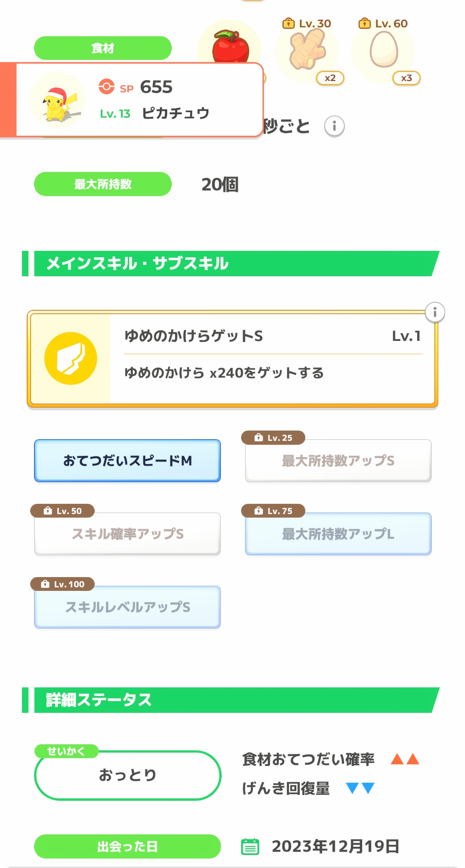Screen dimensions: 465x868
Task: Tap the 最大所持数 green label
Action: tap(102, 184)
